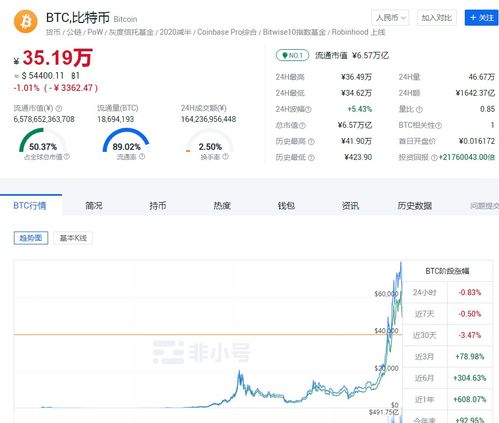Click the +21760043.00倍 return value
The height and width of the screenshot is (423, 499).
click(x=467, y=157)
